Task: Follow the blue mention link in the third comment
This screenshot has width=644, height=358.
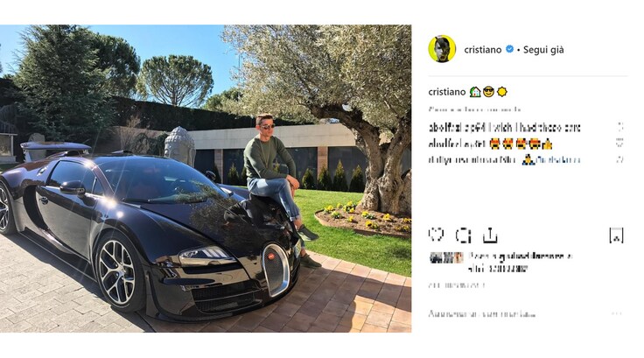Action: pyautogui.click(x=557, y=160)
